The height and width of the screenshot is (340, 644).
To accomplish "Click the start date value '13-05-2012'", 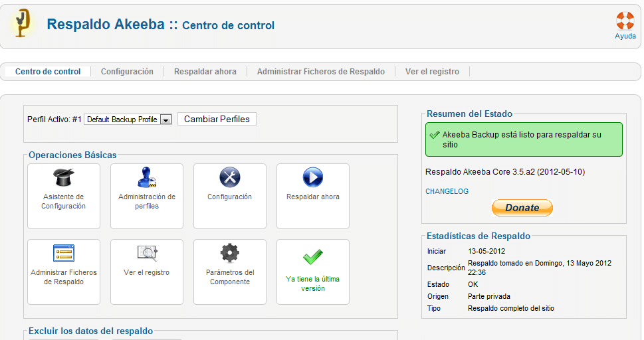I will point(486,251).
